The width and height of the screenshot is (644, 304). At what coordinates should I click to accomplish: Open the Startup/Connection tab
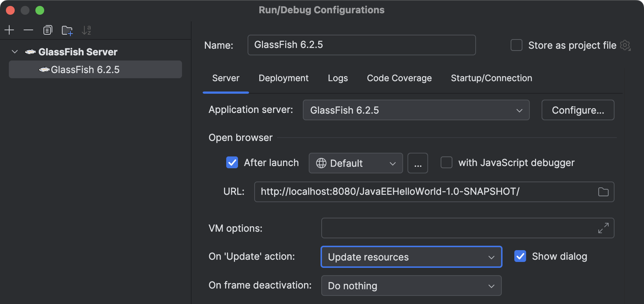coord(491,78)
